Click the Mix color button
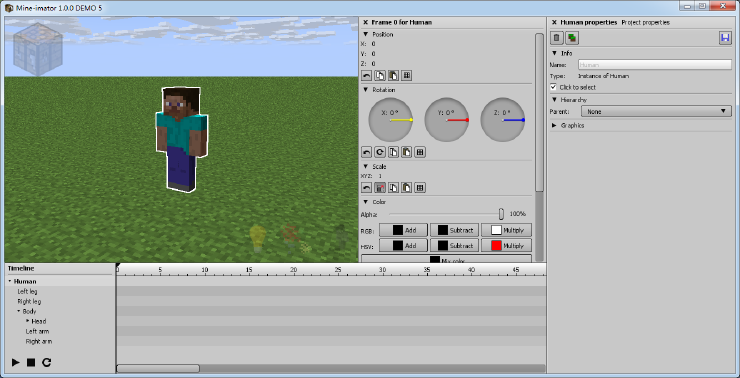This screenshot has height=378, width=740. tap(446, 259)
